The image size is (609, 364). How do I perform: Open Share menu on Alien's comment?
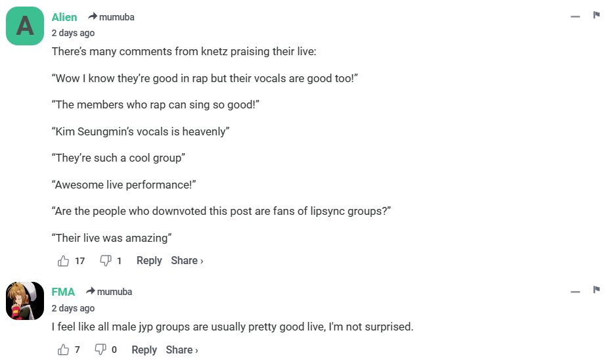[187, 261]
